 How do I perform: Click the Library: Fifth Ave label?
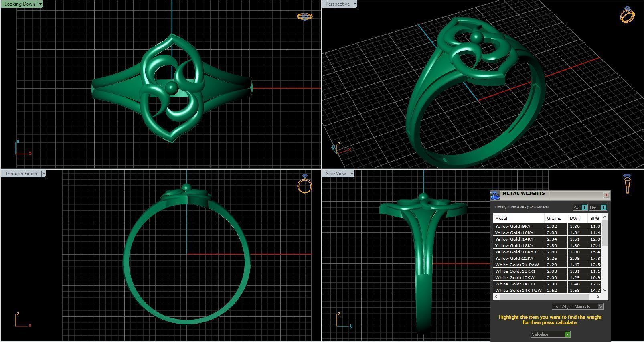[521, 207]
